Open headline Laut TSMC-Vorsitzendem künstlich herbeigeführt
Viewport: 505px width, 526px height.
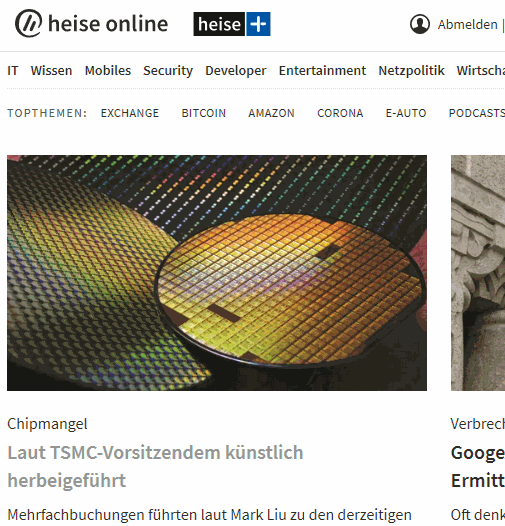(x=155, y=466)
